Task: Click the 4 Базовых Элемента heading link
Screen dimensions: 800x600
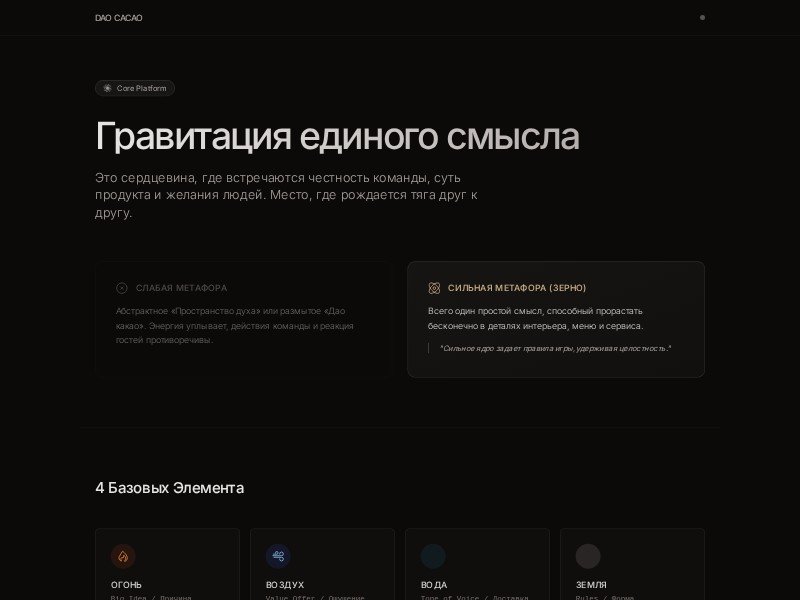Action: [x=169, y=488]
